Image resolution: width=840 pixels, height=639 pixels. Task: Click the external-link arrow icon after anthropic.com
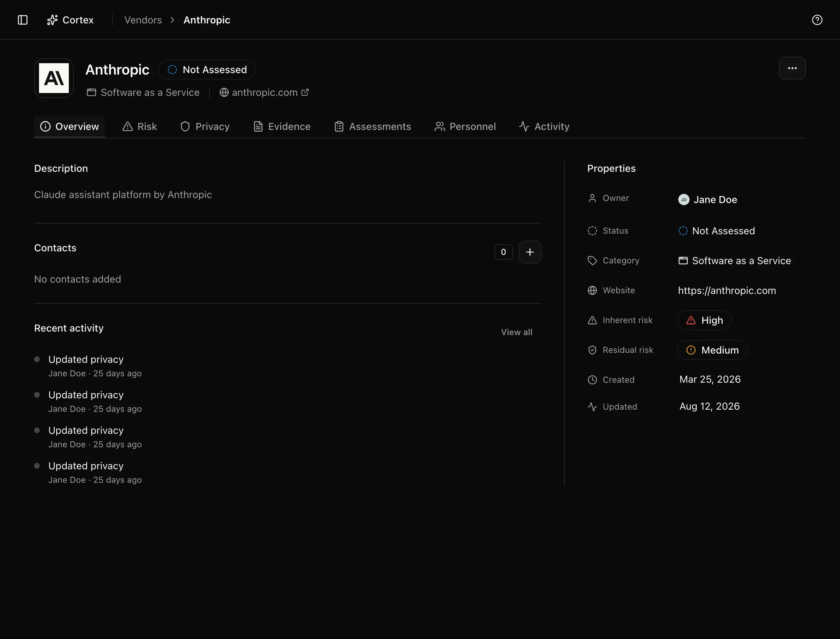(x=305, y=92)
